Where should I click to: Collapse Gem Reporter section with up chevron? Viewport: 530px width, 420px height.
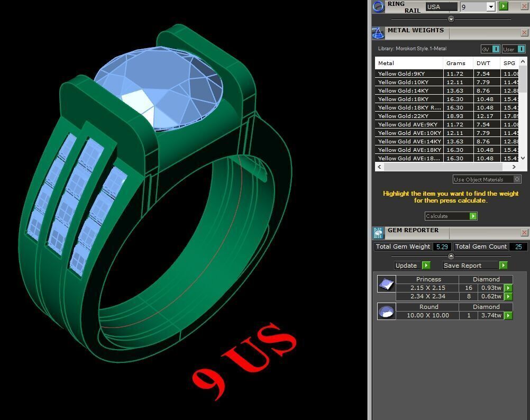click(x=451, y=256)
